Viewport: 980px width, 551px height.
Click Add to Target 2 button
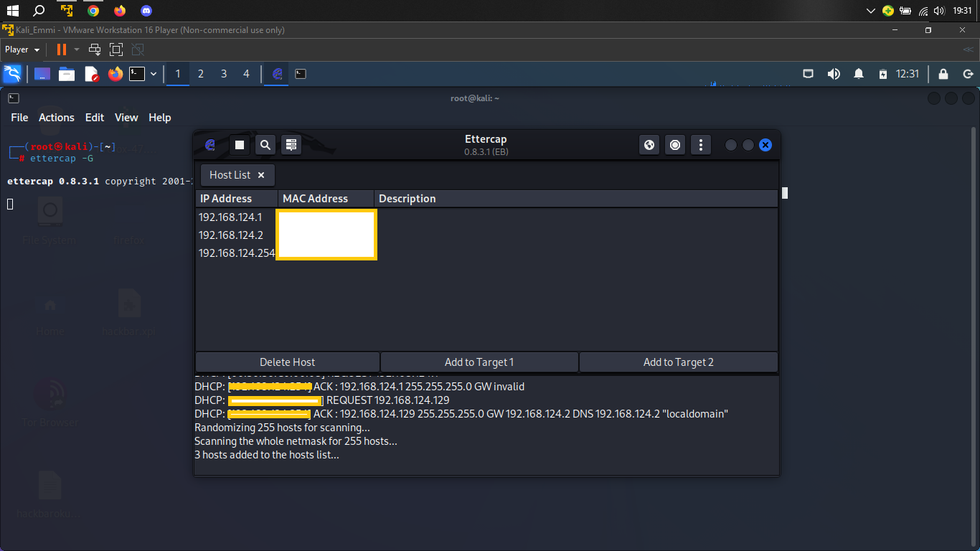point(679,362)
